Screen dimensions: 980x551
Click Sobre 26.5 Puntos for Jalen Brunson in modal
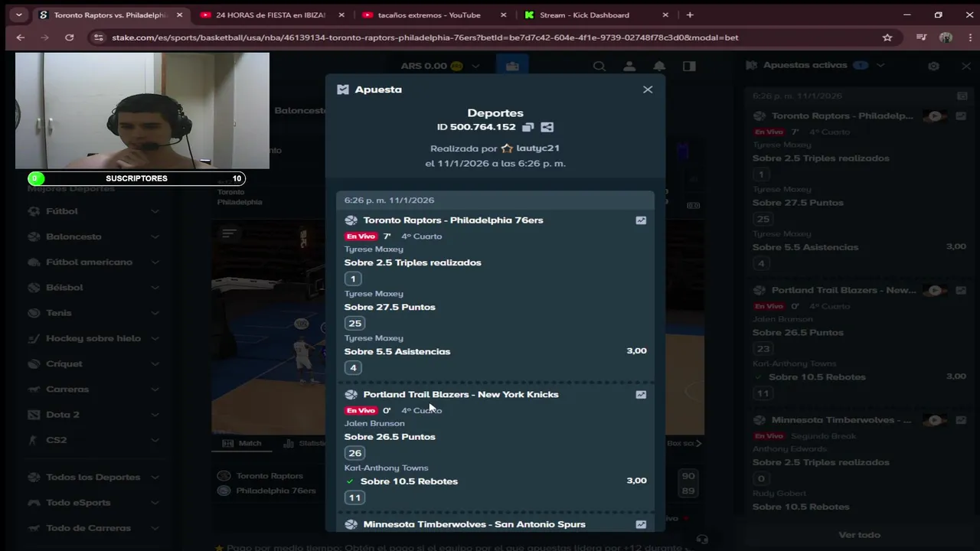(390, 437)
